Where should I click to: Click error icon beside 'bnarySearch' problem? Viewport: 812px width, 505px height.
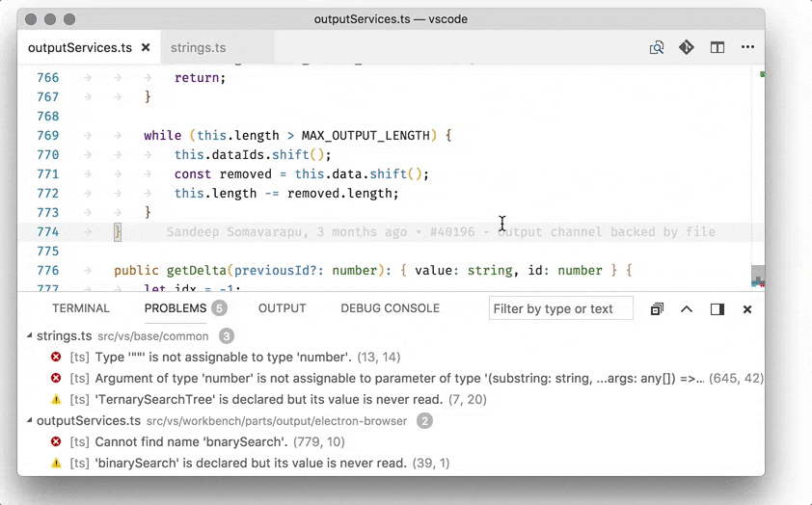[x=56, y=441]
